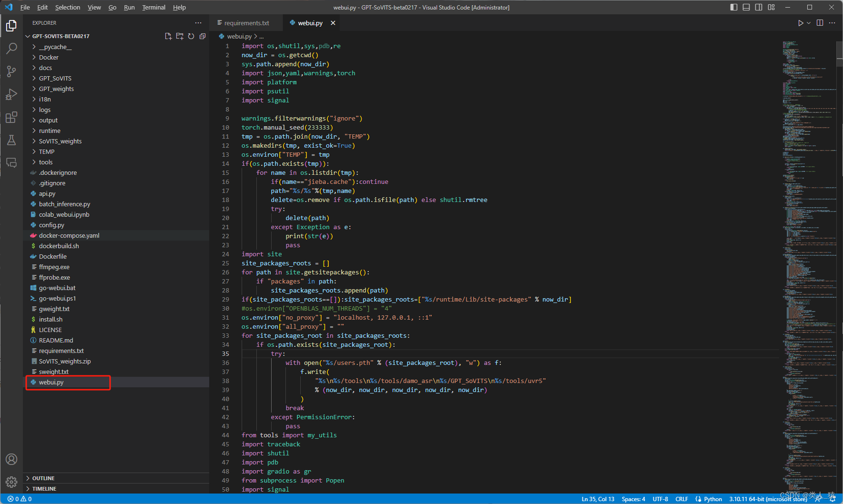
Task: Open the Explorer view in activity bar
Action: [11, 26]
